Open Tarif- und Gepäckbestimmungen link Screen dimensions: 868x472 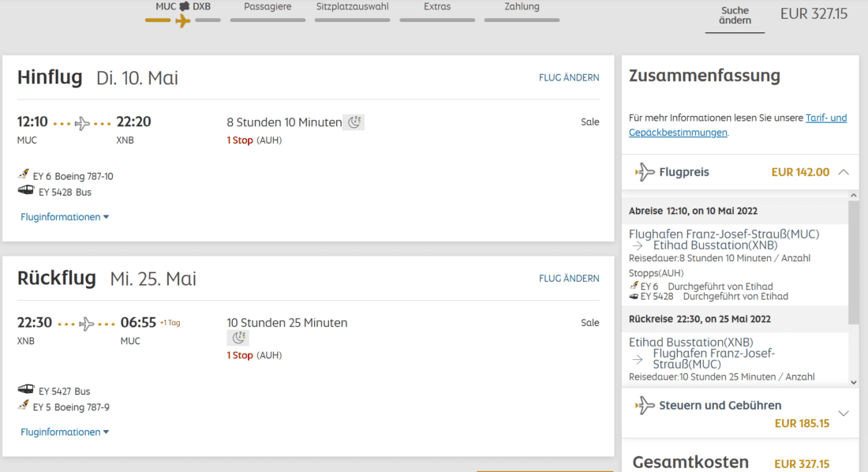pyautogui.click(x=825, y=118)
